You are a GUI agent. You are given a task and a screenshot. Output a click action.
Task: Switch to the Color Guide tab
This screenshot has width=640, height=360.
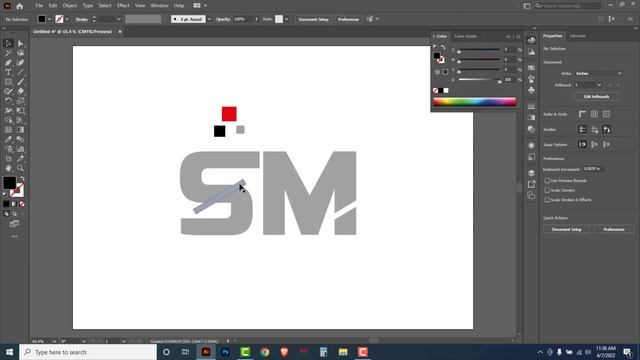coord(465,36)
